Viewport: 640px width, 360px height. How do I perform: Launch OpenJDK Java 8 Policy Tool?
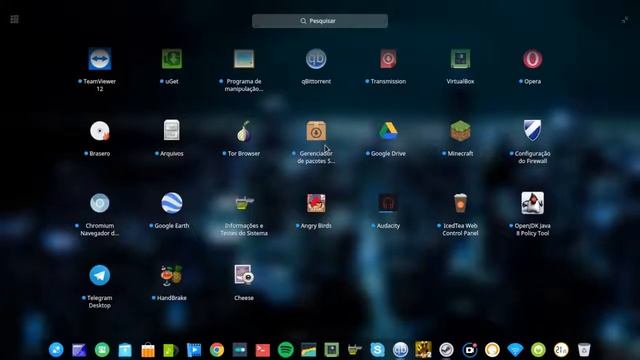[x=532, y=203]
